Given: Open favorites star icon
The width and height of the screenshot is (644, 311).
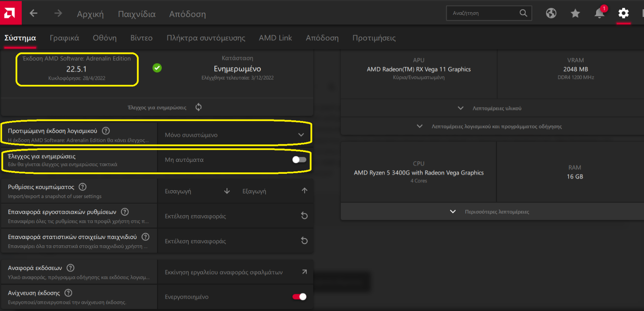Looking at the screenshot, I should point(575,13).
